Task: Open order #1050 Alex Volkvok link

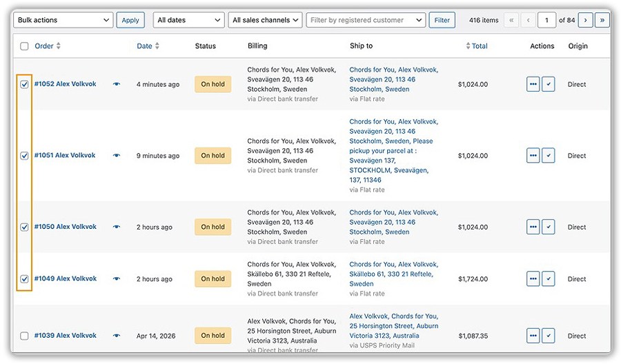Action: pyautogui.click(x=66, y=227)
